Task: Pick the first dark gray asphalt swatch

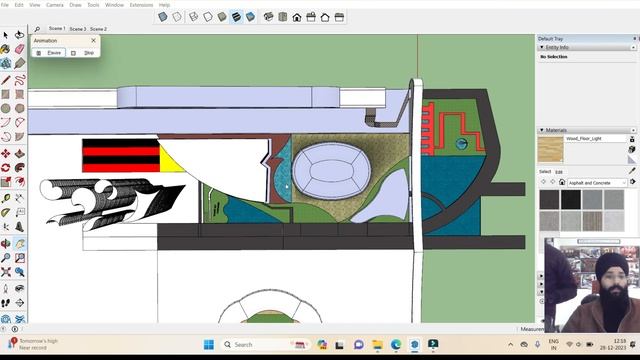Action: click(x=549, y=200)
